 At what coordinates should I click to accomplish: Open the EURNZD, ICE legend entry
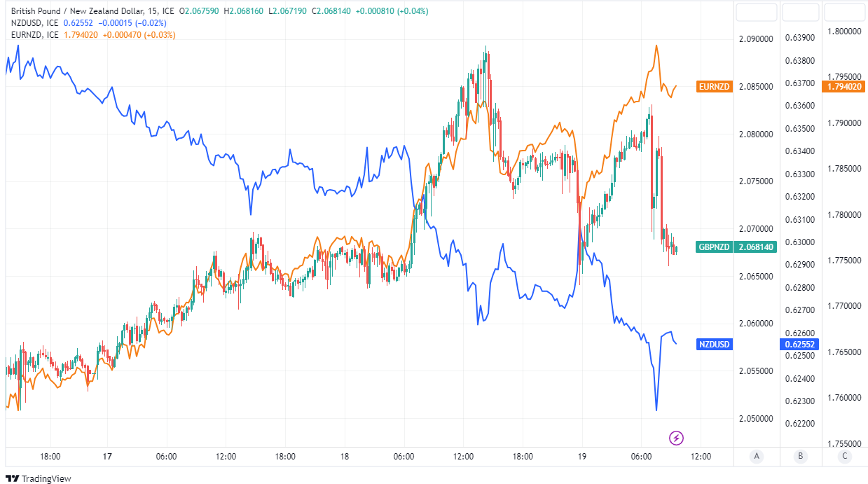pos(34,35)
